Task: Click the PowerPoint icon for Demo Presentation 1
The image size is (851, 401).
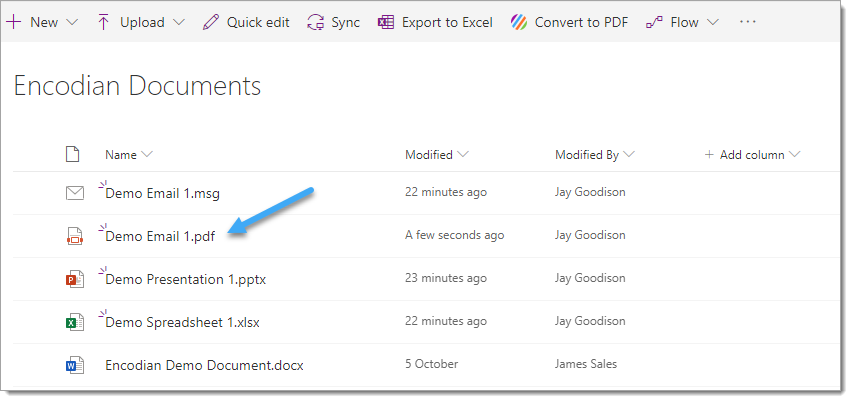Action: [74, 279]
